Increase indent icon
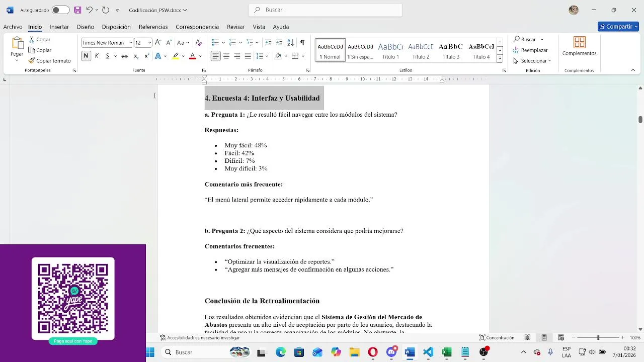Viewport: 644px width, 362px height. tap(279, 43)
